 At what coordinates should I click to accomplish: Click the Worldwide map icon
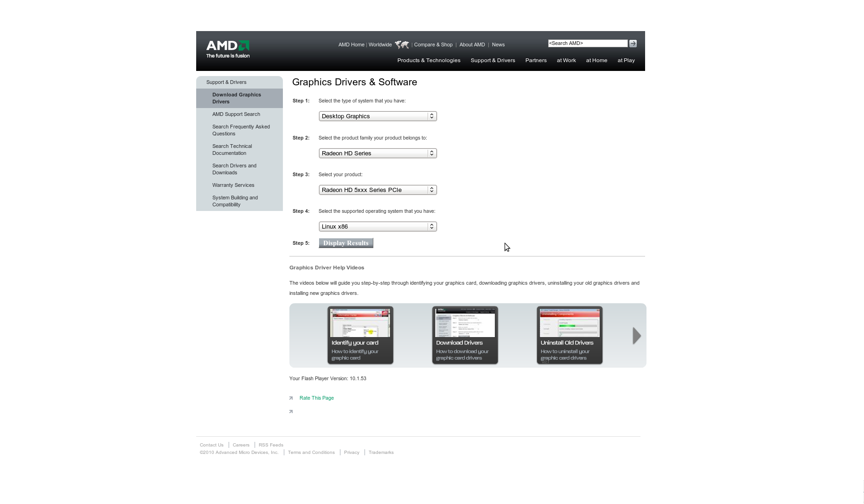click(402, 45)
